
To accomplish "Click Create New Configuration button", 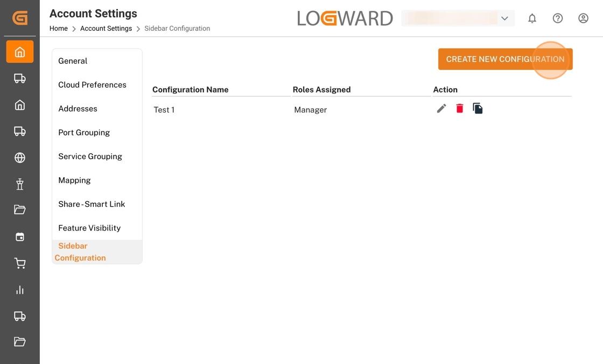I will click(506, 59).
